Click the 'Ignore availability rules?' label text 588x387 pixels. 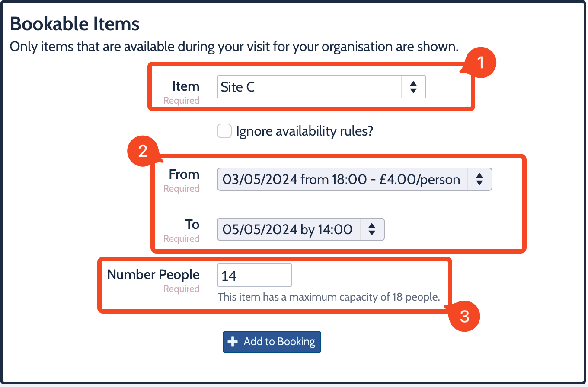click(304, 131)
